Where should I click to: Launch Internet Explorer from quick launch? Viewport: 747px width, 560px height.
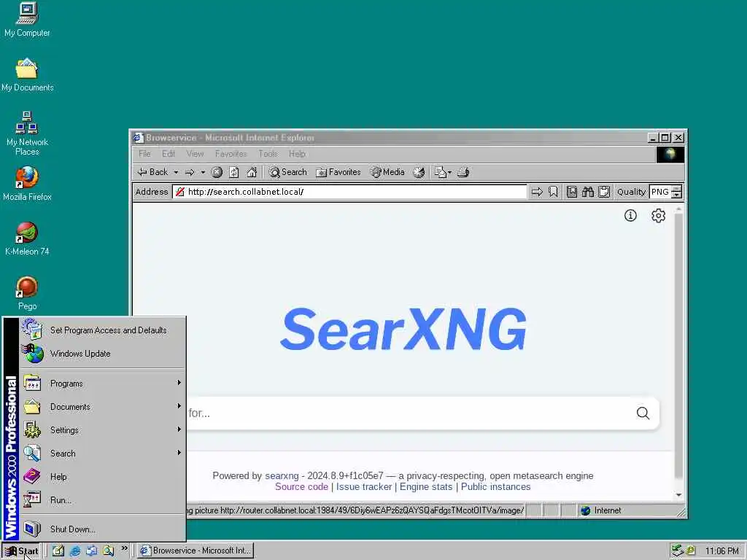pos(75,551)
